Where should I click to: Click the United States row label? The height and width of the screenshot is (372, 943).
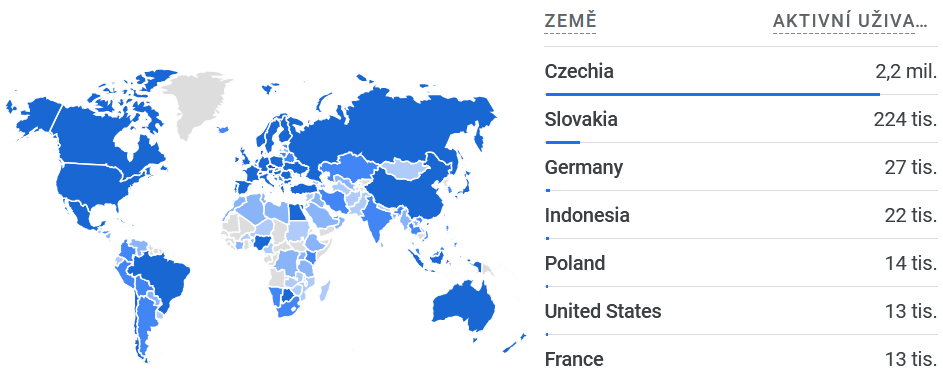tap(603, 311)
